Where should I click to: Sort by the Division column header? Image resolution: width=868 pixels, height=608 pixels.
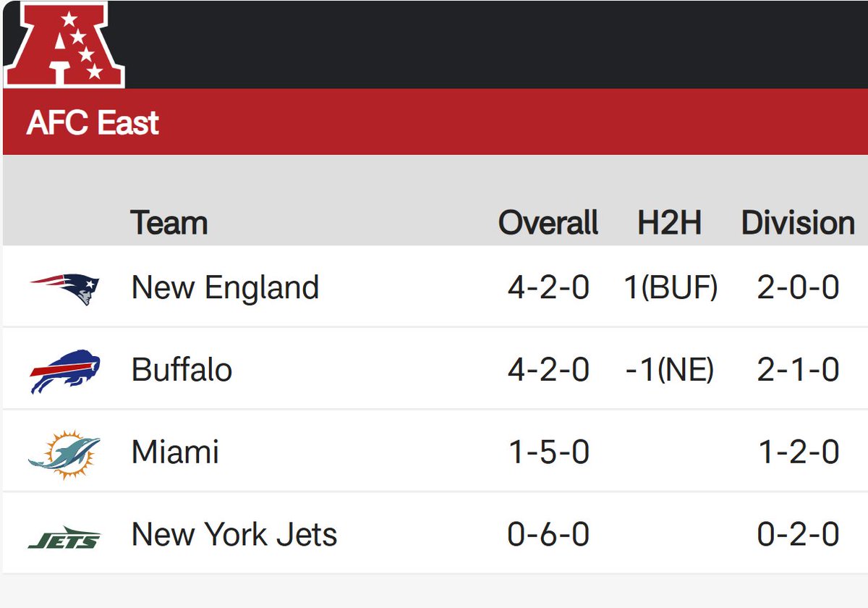pyautogui.click(x=798, y=222)
